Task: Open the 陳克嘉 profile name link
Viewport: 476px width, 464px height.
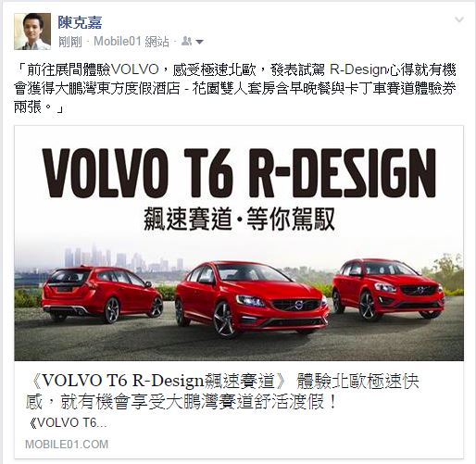Action: click(80, 22)
